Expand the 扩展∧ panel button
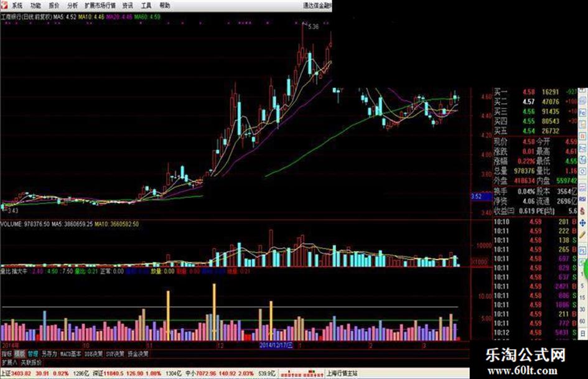Image resolution: width=588 pixels, height=379 pixels. pos(9,362)
